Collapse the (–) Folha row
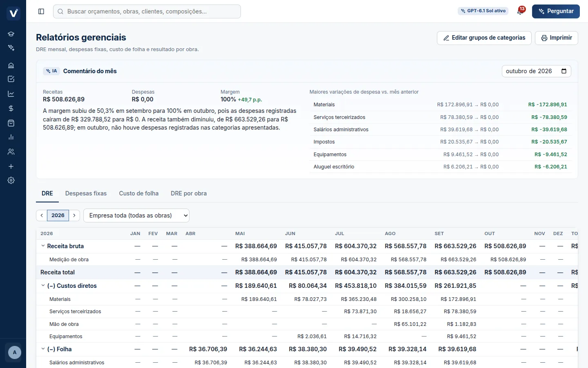The height and width of the screenshot is (368, 588). pyautogui.click(x=43, y=349)
